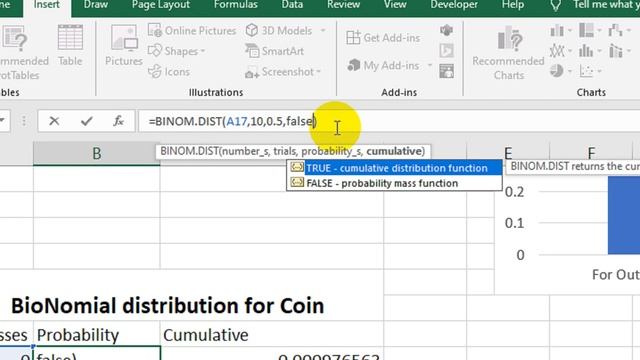Select column E header
The width and height of the screenshot is (640, 360).
[x=508, y=153]
